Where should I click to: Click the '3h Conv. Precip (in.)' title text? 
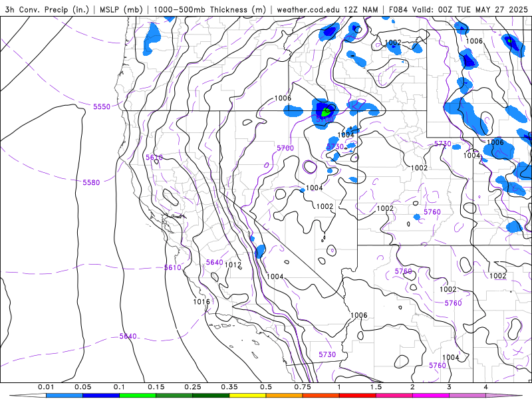pyautogui.click(x=47, y=9)
